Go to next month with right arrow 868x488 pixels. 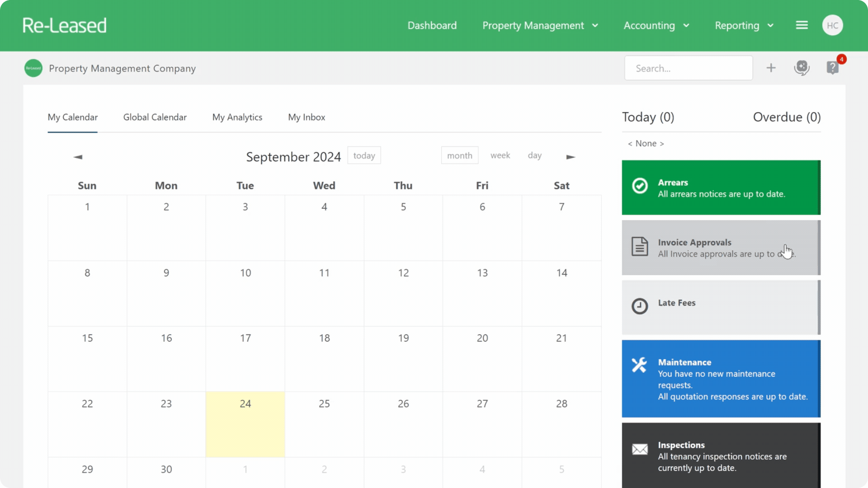tap(571, 157)
